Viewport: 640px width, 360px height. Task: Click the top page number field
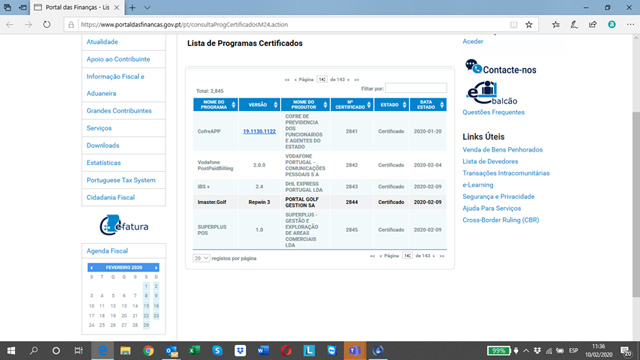click(x=322, y=80)
